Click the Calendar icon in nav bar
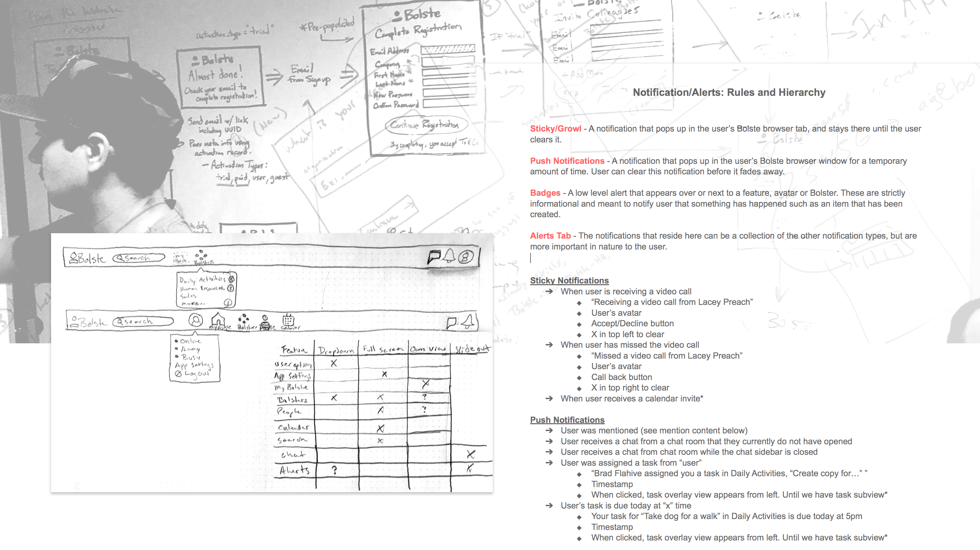Viewport: 980px width, 550px height. coord(288,321)
